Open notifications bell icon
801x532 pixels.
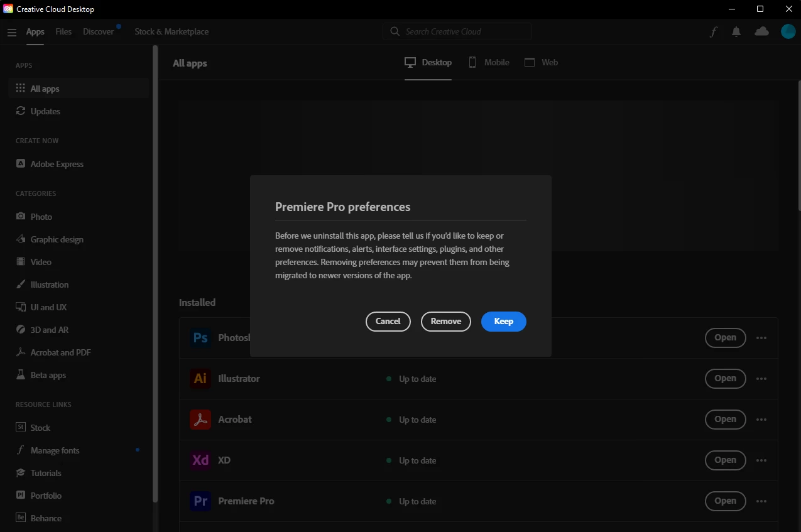coord(736,31)
